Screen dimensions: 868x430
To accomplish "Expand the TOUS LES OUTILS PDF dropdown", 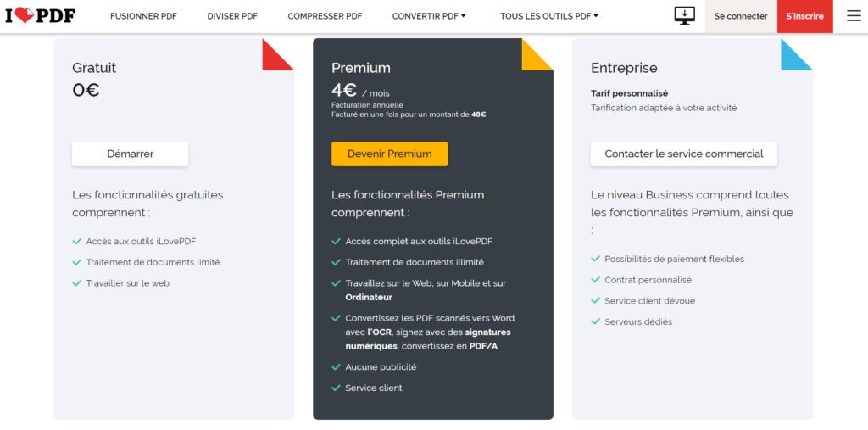I will (549, 16).
